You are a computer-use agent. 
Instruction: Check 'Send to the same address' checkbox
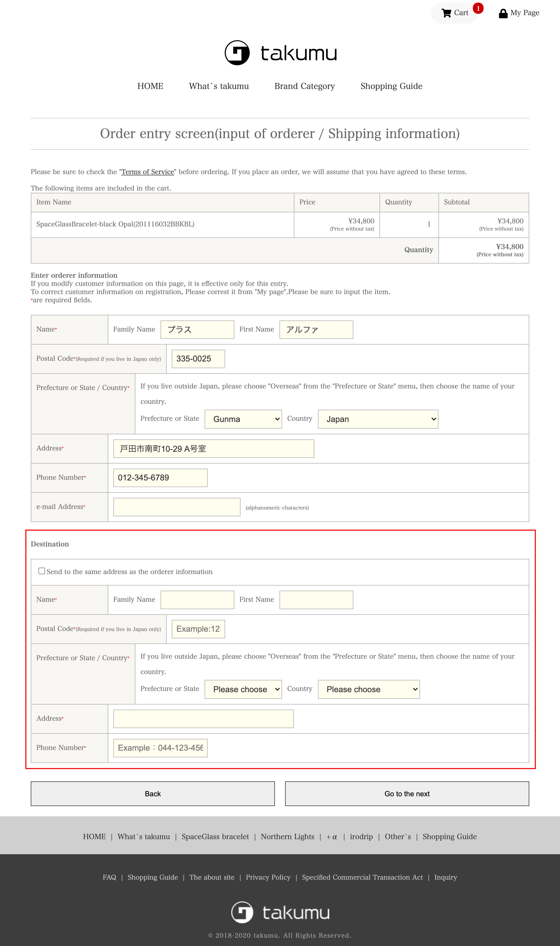pos(42,571)
